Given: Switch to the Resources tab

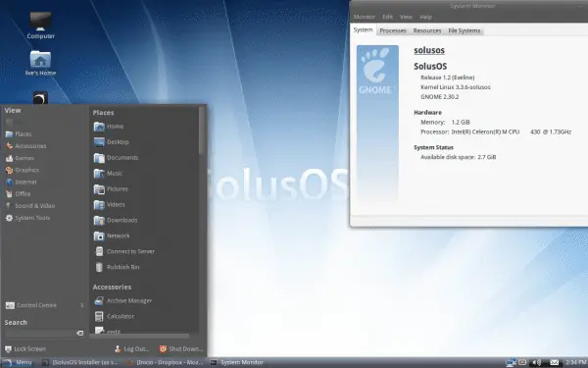Looking at the screenshot, I should point(427,30).
